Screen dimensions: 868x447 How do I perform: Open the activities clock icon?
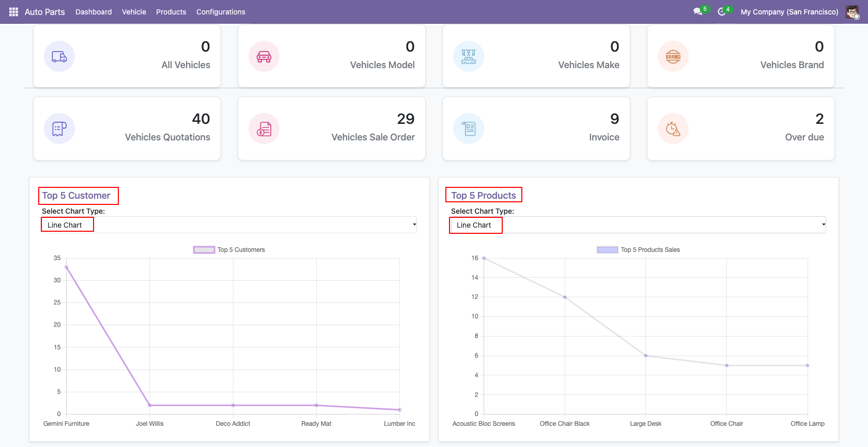(x=722, y=12)
